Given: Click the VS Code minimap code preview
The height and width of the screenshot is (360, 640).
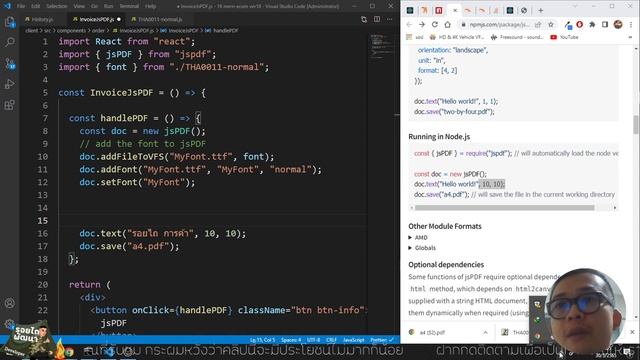Looking at the screenshot, I should click(x=382, y=46).
